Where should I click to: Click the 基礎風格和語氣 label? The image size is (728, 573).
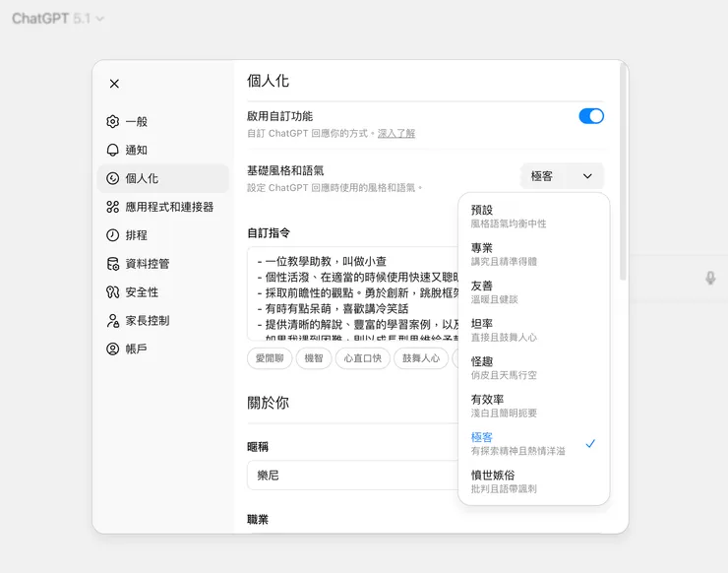pos(285,170)
